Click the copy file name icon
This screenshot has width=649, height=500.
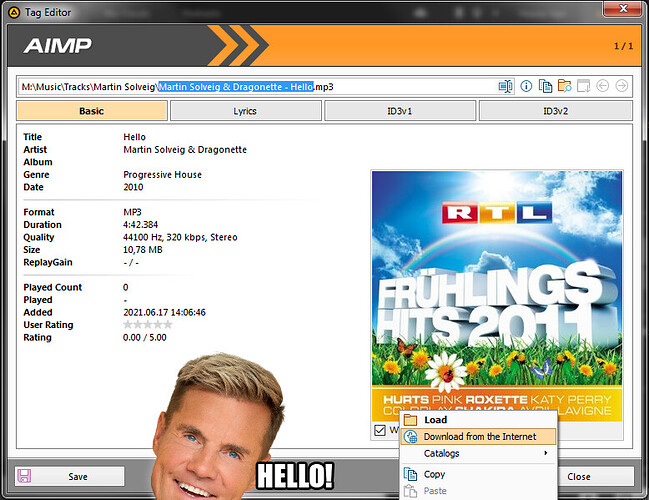click(x=545, y=86)
